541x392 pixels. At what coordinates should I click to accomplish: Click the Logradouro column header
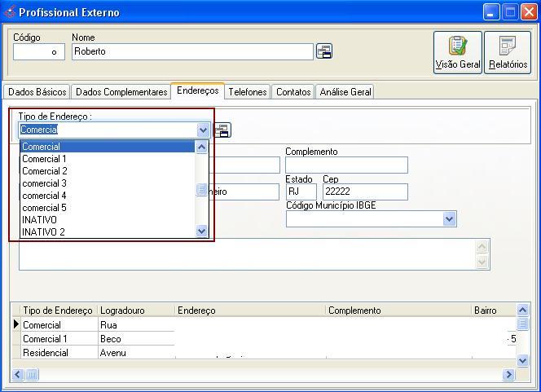(x=122, y=311)
